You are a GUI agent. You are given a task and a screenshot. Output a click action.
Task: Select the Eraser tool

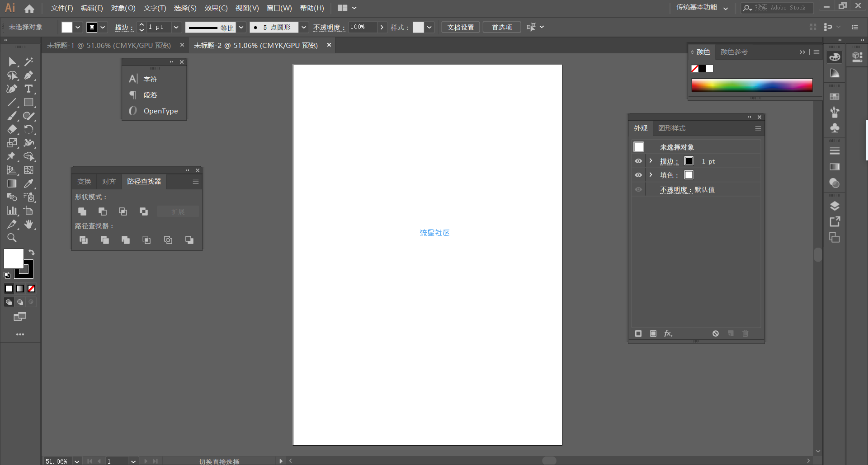12,130
